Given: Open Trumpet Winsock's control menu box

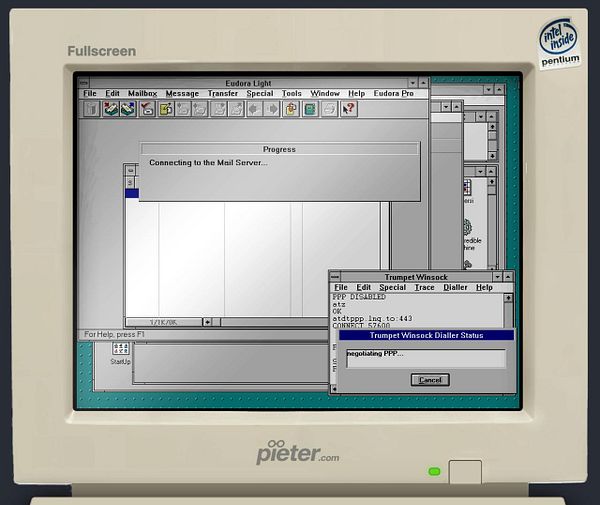Looking at the screenshot, I should click(x=335, y=277).
